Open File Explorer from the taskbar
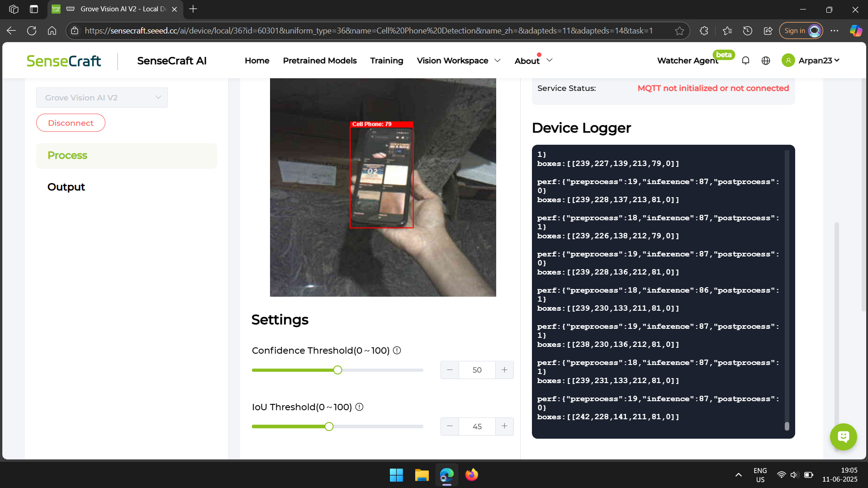This screenshot has width=868, height=488. pyautogui.click(x=422, y=475)
